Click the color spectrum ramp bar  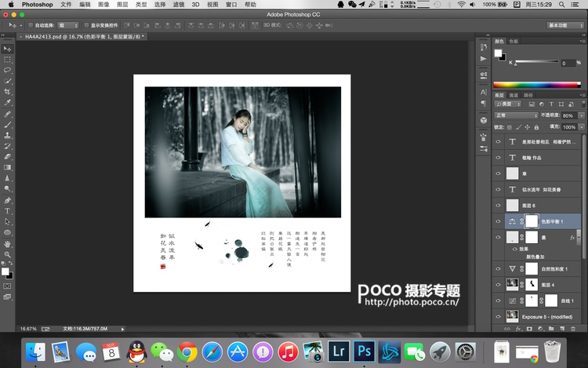[x=538, y=84]
